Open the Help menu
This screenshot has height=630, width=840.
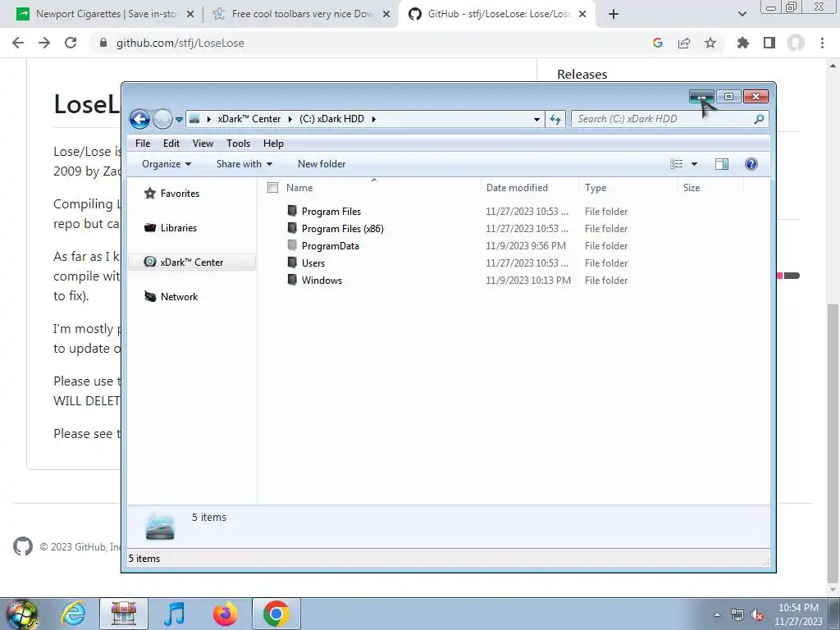[273, 144]
